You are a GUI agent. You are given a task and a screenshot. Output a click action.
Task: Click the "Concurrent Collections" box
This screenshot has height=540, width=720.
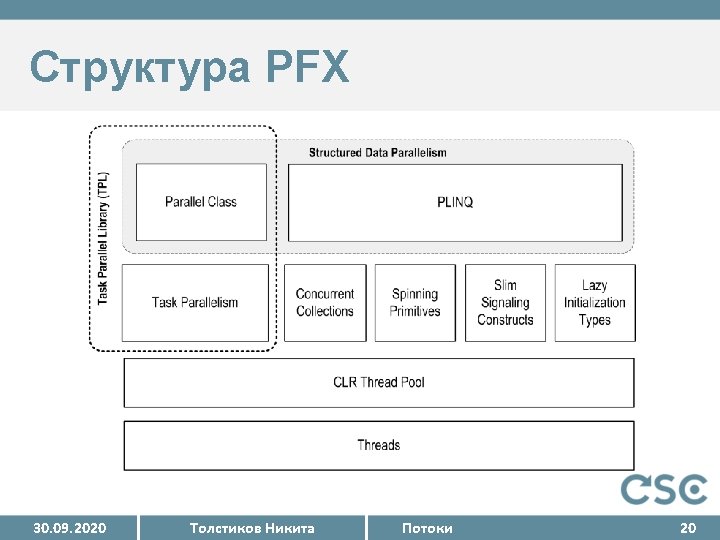pos(325,303)
